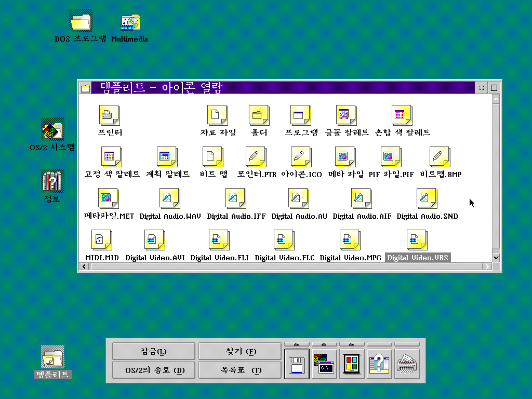Select the Digital Audio.WAV template
The height and width of the screenshot is (399, 532).
point(170,198)
